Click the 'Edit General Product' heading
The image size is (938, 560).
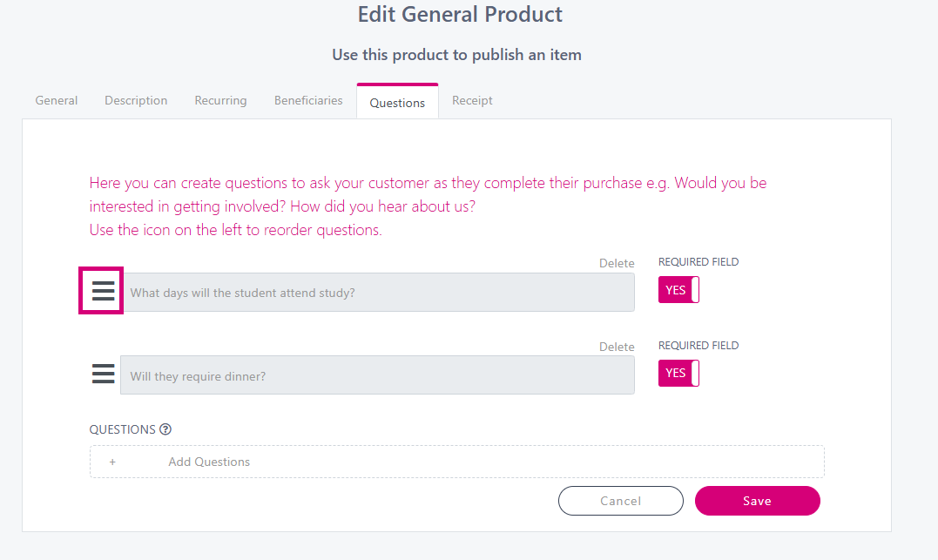[460, 15]
